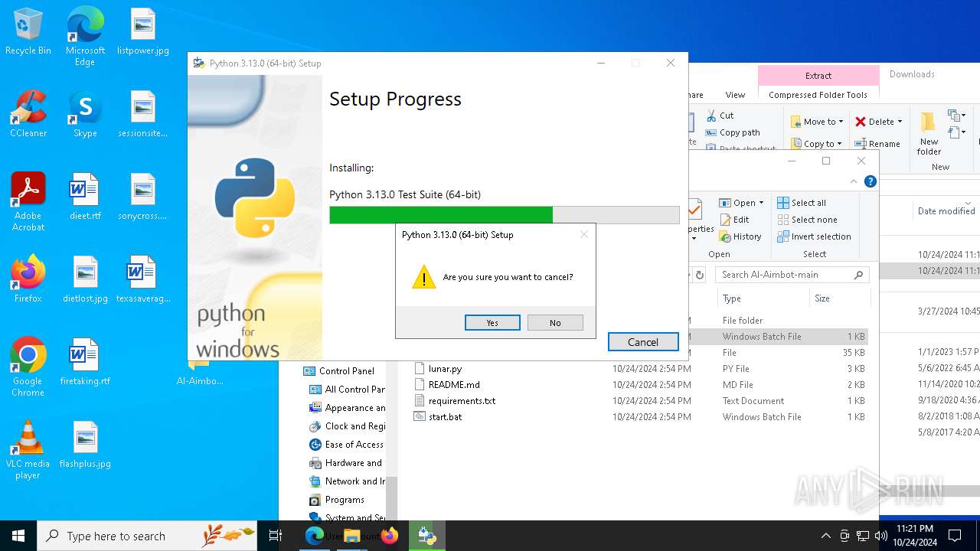Screen dimensions: 980x551
Task: Open the Microsoft Edge desktop shortcut
Action: click(85, 36)
